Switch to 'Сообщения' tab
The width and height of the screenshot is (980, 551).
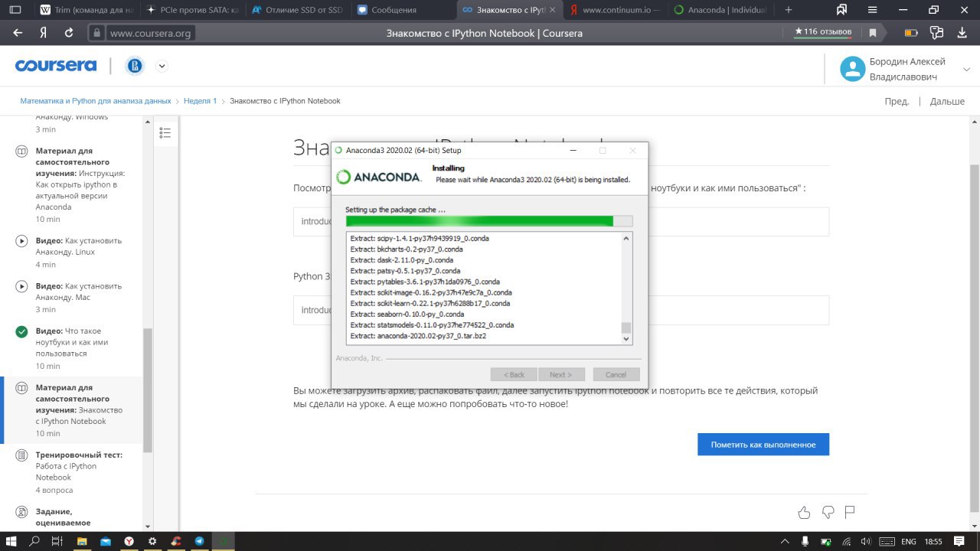coord(402,10)
